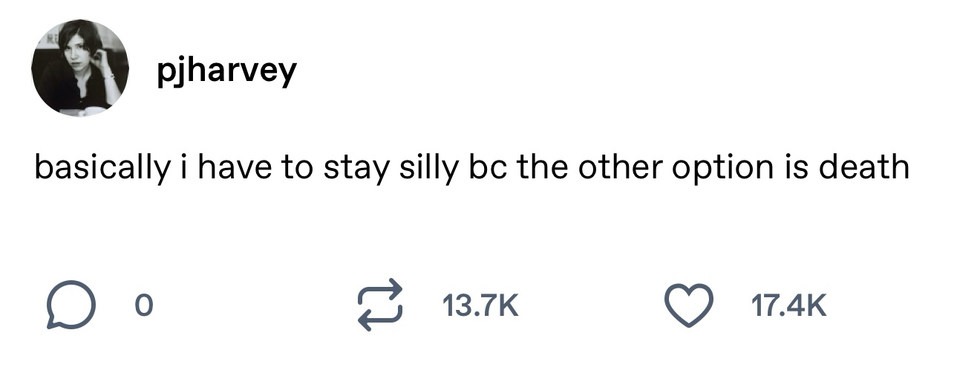This screenshot has height=385, width=980.
Task: Click the black-and-white avatar photo
Action: [80, 68]
